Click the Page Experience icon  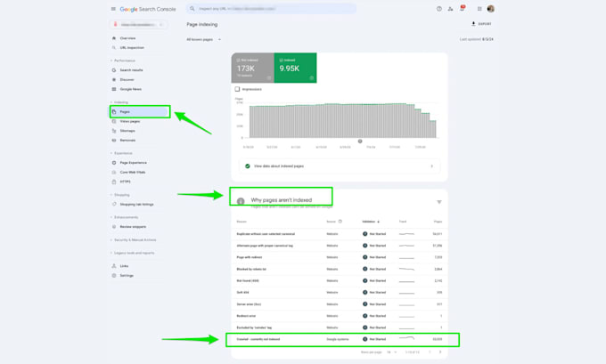tap(114, 163)
